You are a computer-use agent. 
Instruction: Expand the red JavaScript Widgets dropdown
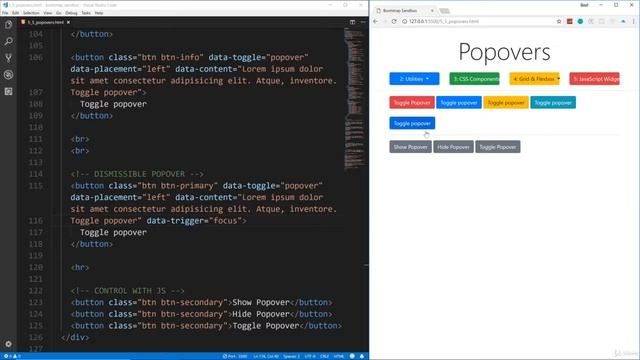point(594,79)
